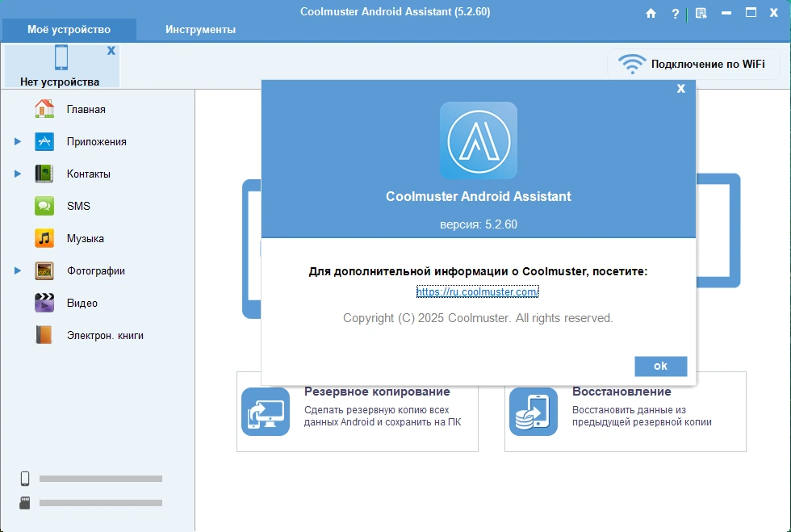791x532 pixels.
Task: Select Приложения in the sidebar
Action: [x=96, y=142]
